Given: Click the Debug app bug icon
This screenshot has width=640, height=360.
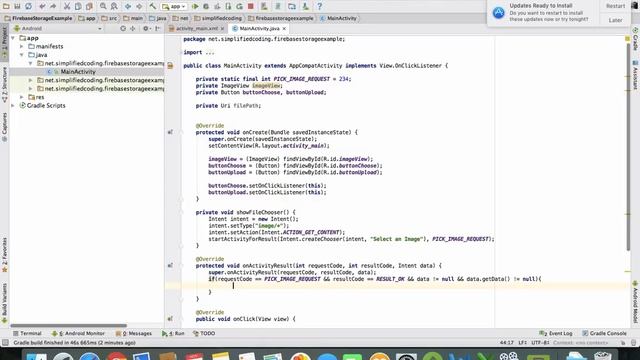Looking at the screenshot, I should click(x=206, y=7).
